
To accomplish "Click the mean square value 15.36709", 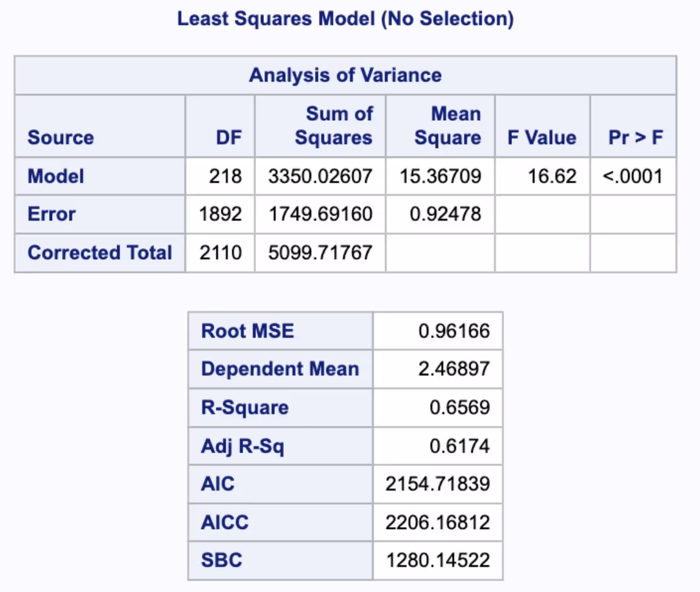I will coord(440,176).
